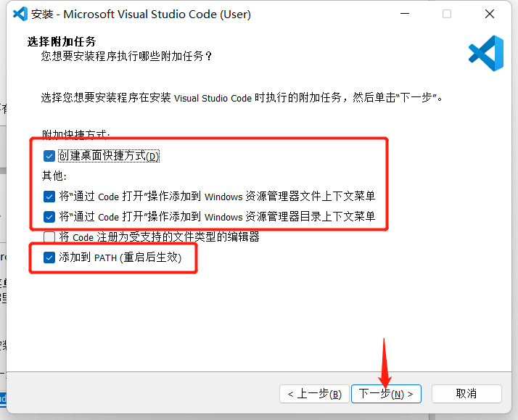The image size is (518, 420).
Task: Toggle the Windows 资源管理器文件上下文菜单 checkbox
Action: 49,197
